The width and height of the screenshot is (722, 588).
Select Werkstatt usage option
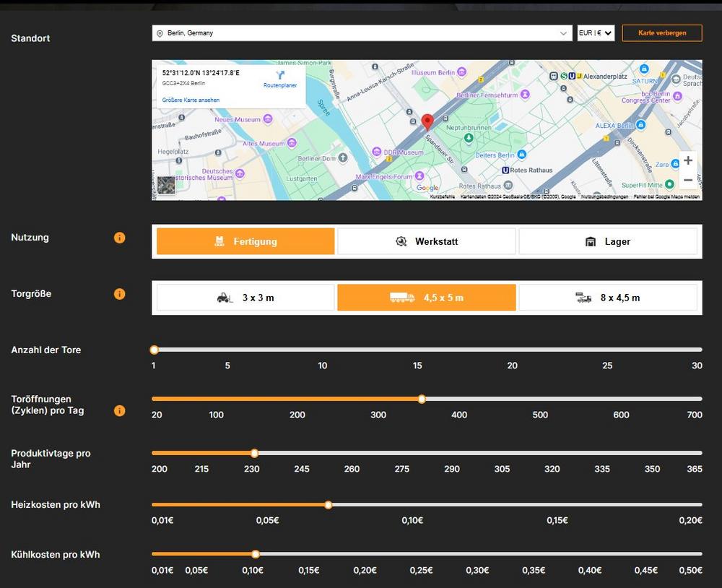coord(427,241)
